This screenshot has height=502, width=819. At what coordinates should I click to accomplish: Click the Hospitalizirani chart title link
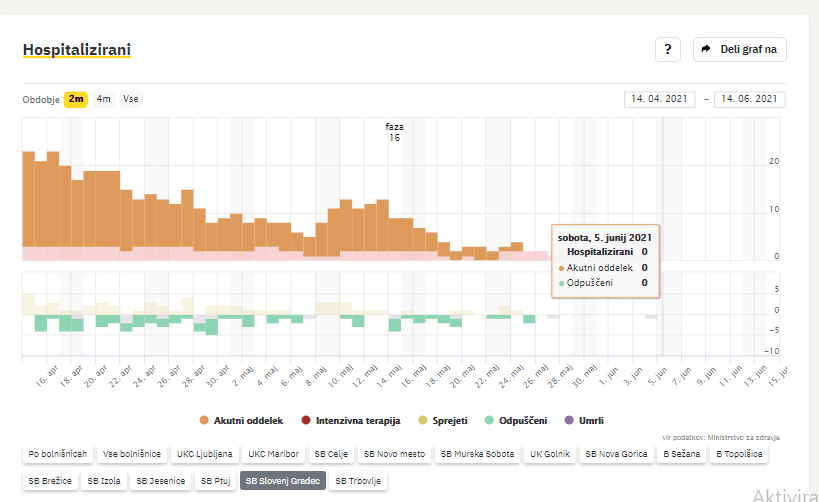click(76, 49)
